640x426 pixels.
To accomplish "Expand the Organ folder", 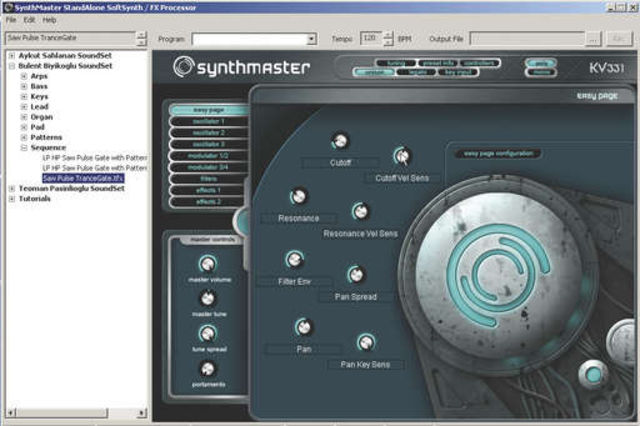I will [24, 117].
